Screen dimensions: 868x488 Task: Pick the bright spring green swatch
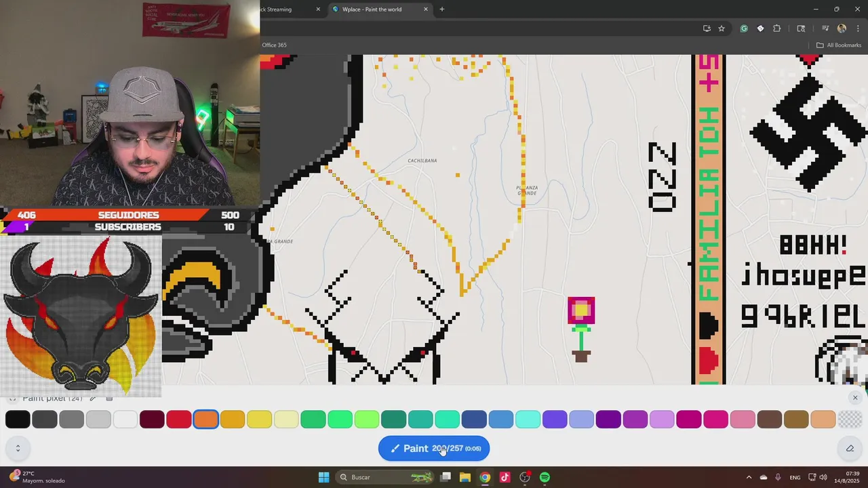(340, 420)
